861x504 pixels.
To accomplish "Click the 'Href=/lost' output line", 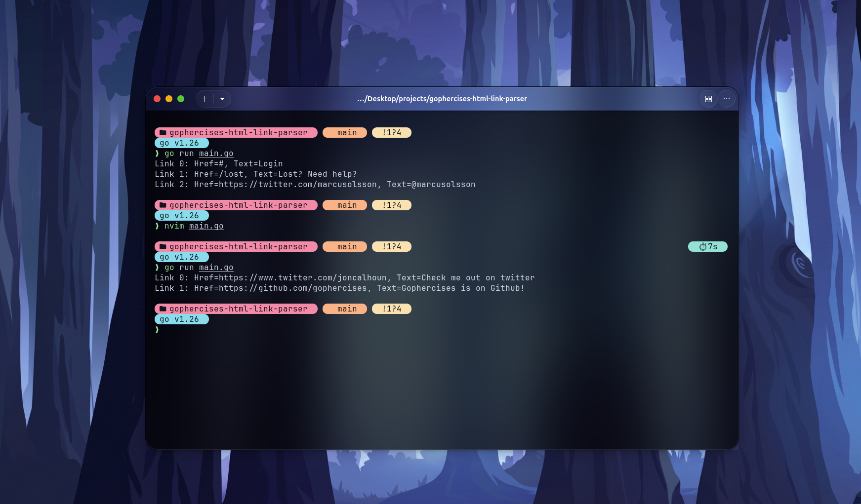I will [256, 174].
